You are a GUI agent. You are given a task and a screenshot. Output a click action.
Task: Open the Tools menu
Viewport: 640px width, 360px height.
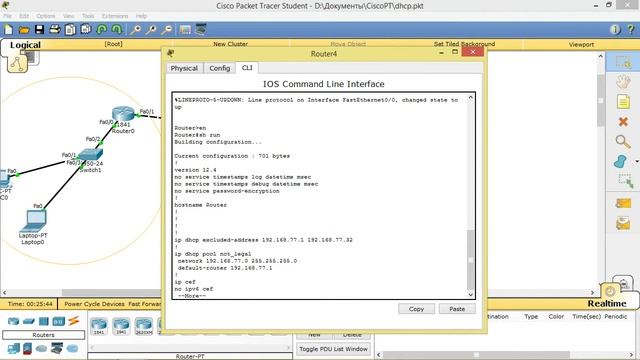tap(88, 16)
